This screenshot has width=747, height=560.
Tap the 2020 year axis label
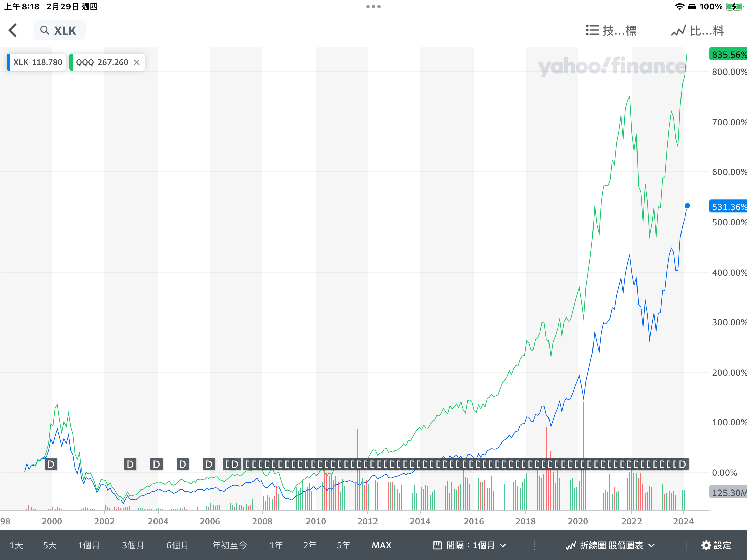[578, 521]
